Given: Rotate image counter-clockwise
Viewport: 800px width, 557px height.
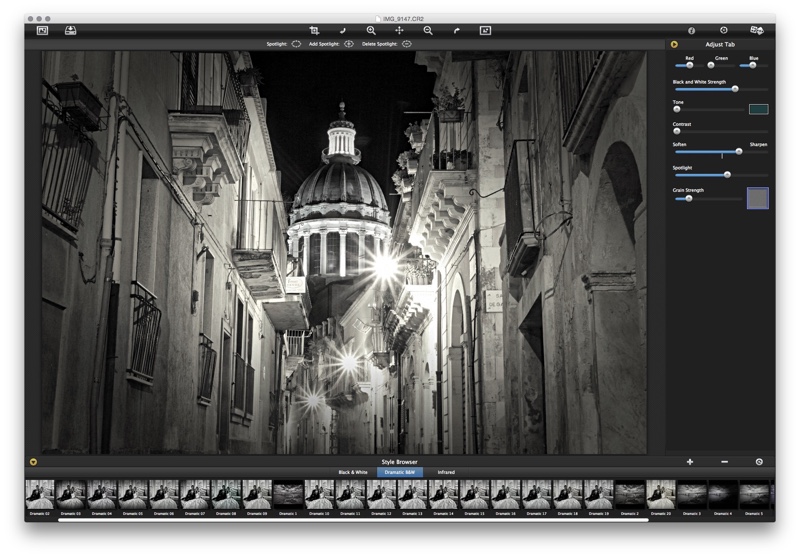Looking at the screenshot, I should click(342, 31).
